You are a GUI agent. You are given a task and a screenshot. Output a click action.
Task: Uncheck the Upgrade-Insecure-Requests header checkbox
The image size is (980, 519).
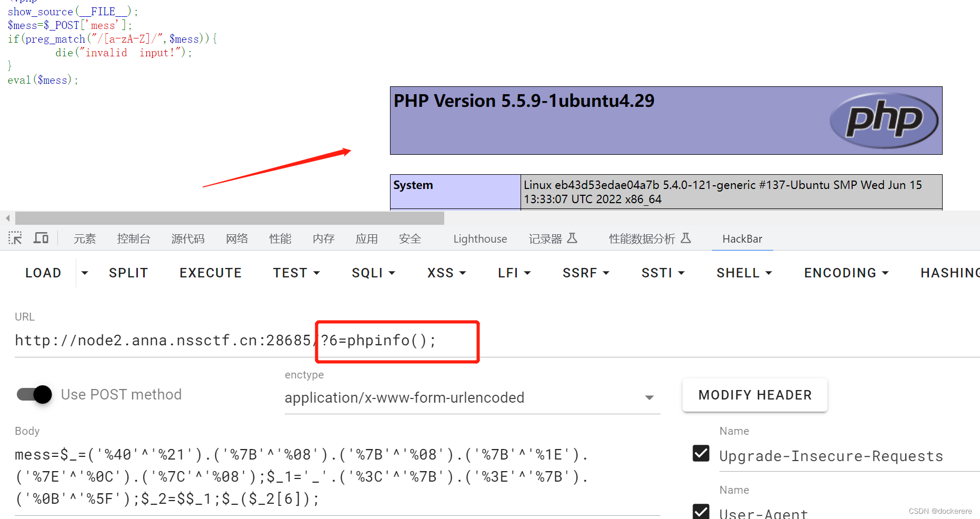[x=701, y=453]
